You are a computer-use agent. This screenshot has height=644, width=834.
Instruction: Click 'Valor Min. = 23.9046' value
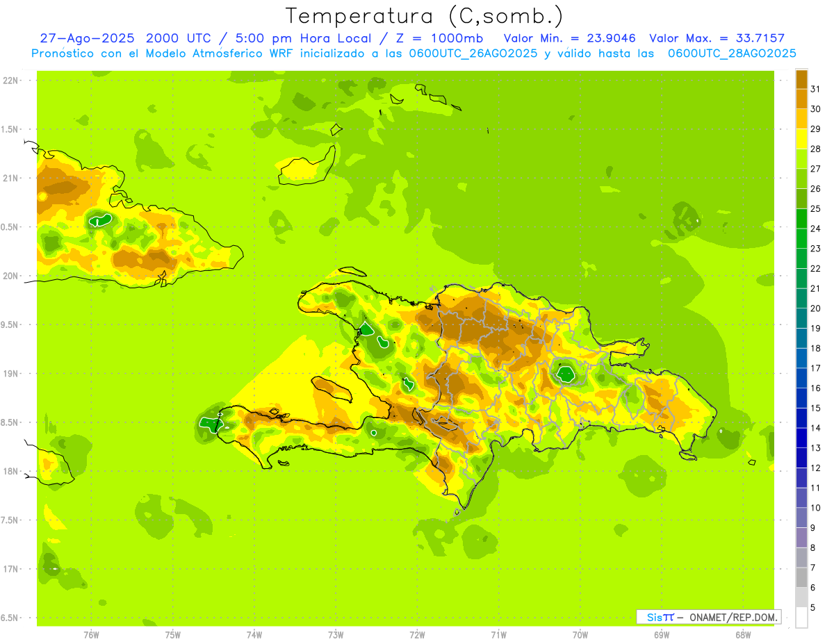(569, 39)
